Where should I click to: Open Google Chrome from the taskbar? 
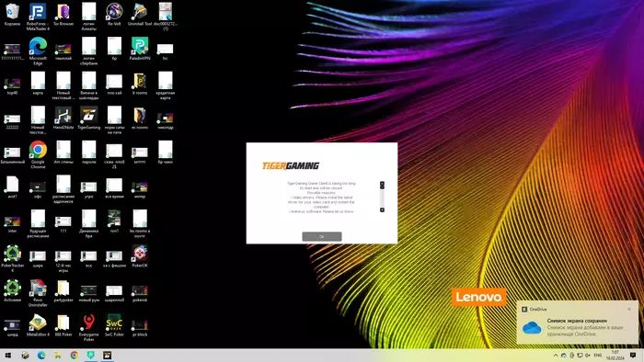[75, 356]
